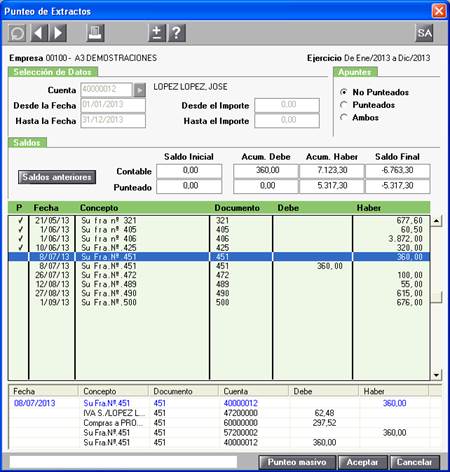This screenshot has width=450, height=472.
Task: Click the Desde la Fecha field
Action: [113, 105]
